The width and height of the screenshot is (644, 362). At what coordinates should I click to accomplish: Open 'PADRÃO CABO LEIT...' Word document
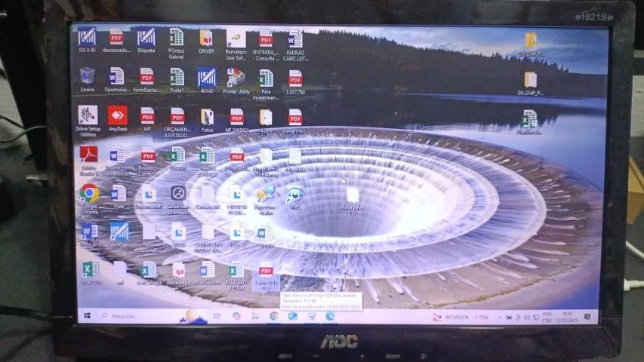[295, 45]
